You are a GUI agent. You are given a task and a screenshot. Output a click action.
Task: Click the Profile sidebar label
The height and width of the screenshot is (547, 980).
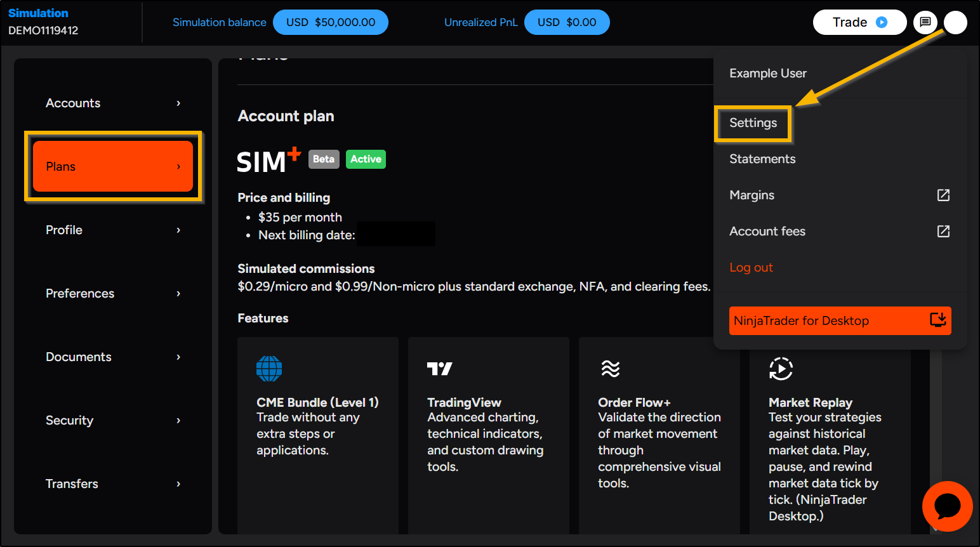[64, 230]
